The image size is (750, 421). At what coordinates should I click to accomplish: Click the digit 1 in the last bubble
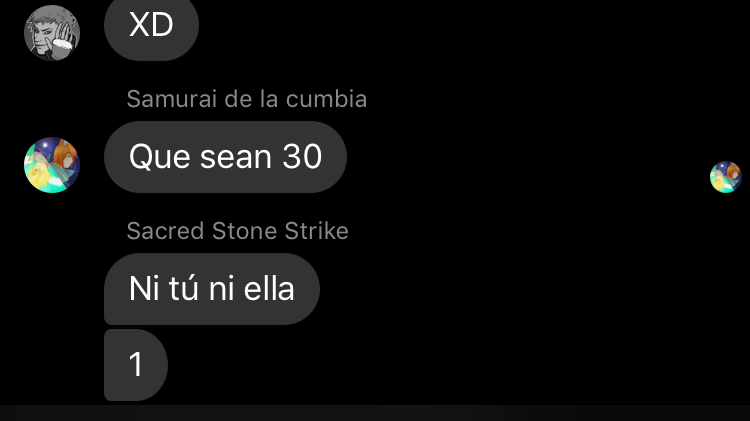[x=136, y=365]
